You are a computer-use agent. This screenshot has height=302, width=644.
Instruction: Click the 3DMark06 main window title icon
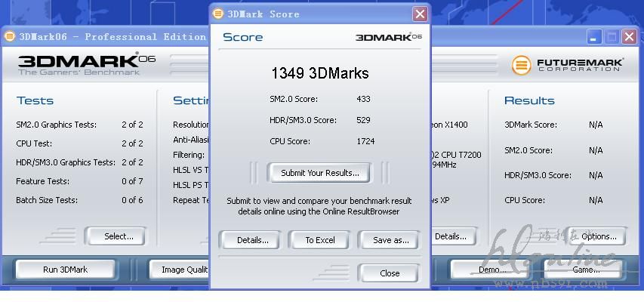(x=10, y=36)
